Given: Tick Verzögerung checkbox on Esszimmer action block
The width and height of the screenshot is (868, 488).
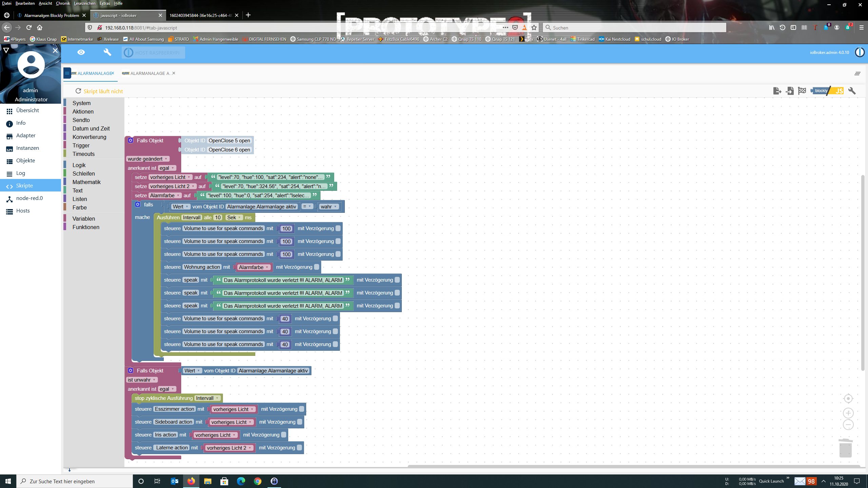Looking at the screenshot, I should (x=301, y=409).
